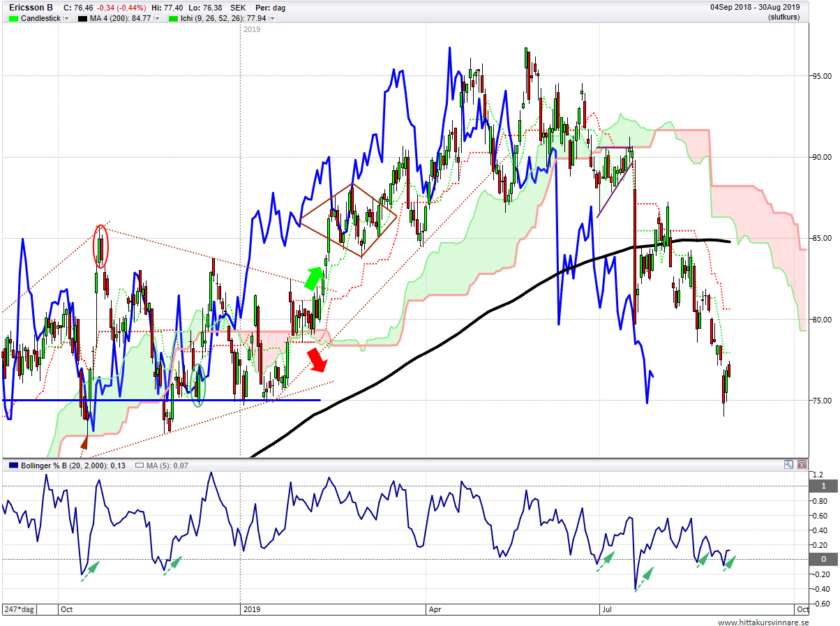Image resolution: width=840 pixels, height=626 pixels.
Task: Click the white MA (5) swatch
Action: click(x=140, y=465)
